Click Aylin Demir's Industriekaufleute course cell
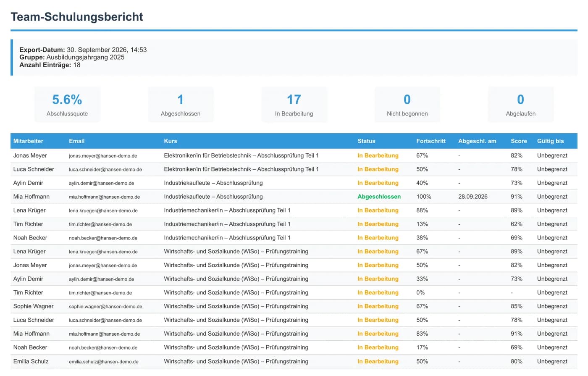Viewport: 588px width, 376px height. (213, 183)
